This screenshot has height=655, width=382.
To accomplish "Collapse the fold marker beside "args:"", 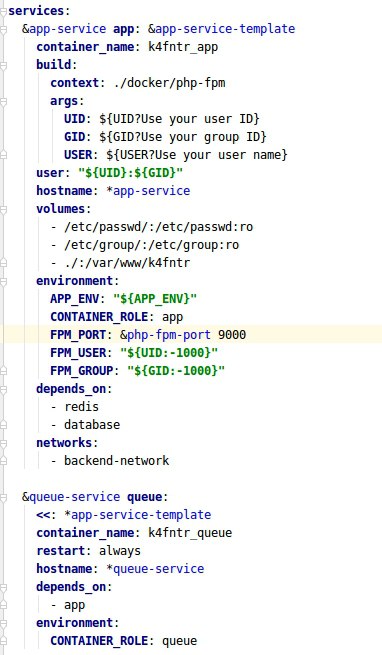I will tap(3, 101).
